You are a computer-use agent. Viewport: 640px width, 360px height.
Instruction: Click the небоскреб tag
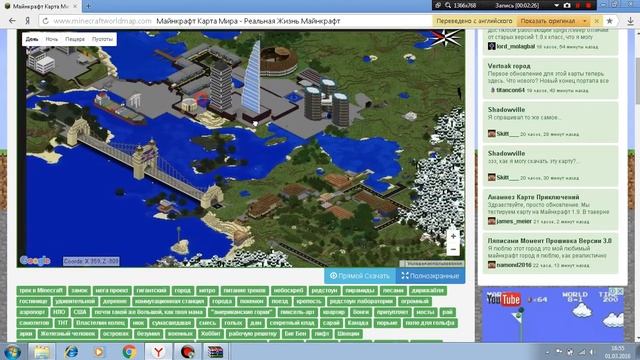click(x=289, y=290)
